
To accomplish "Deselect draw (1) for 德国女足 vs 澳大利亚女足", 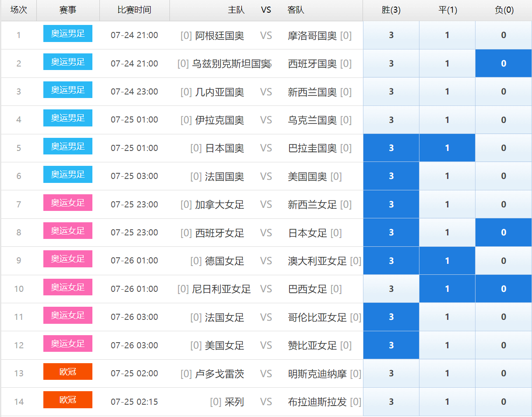I will pos(447,261).
